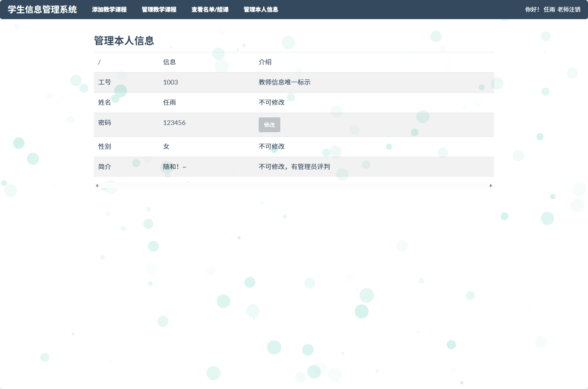Screen dimensions: 588x389
Task: Open the 添加教学课程 menu item
Action: [x=109, y=9]
